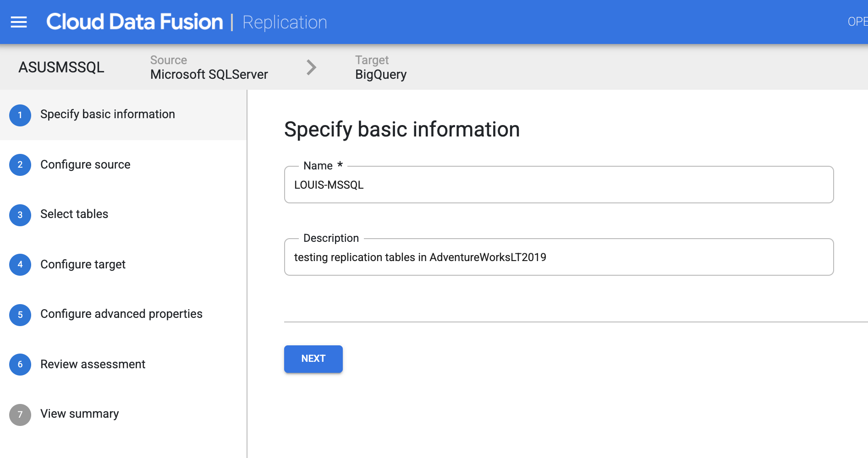Click the NEXT button
This screenshot has width=868, height=458.
(313, 359)
